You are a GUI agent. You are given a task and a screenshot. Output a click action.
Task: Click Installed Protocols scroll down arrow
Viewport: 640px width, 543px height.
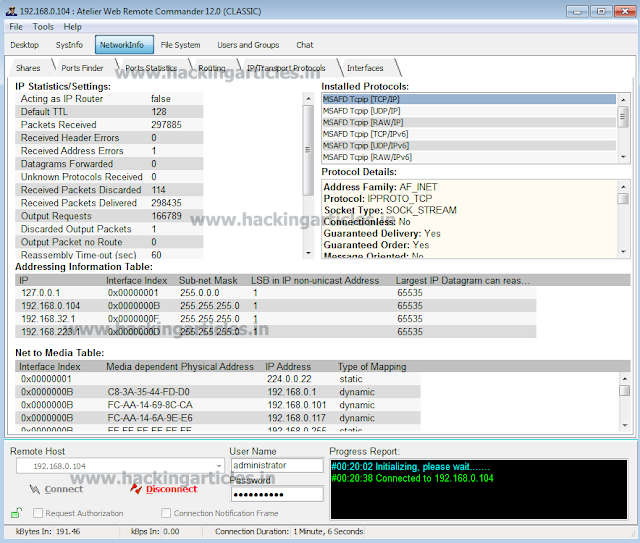(623, 157)
